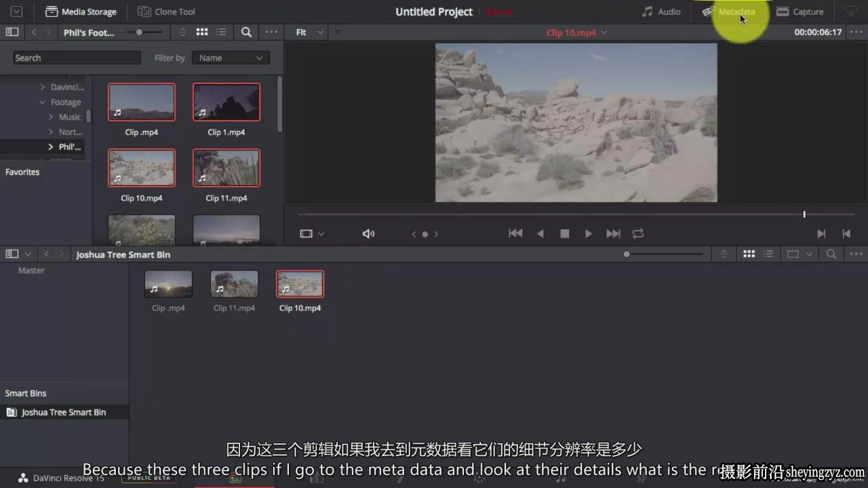
Task: Select Clip 10.mp4 in the media pool
Action: point(300,284)
